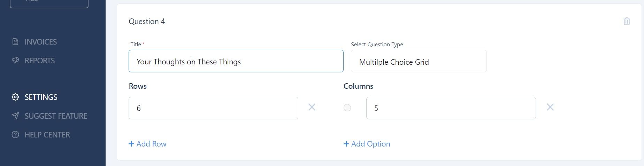This screenshot has width=644, height=166.
Task: Click the Columns field containing 5
Action: (451, 108)
